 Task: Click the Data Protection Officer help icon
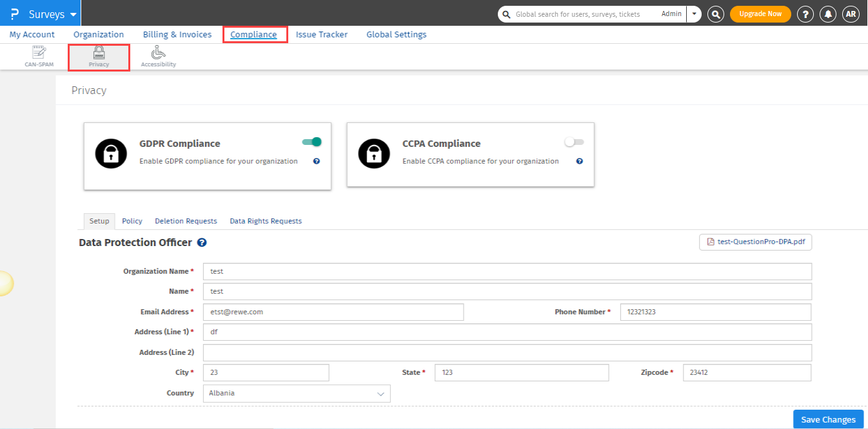202,243
